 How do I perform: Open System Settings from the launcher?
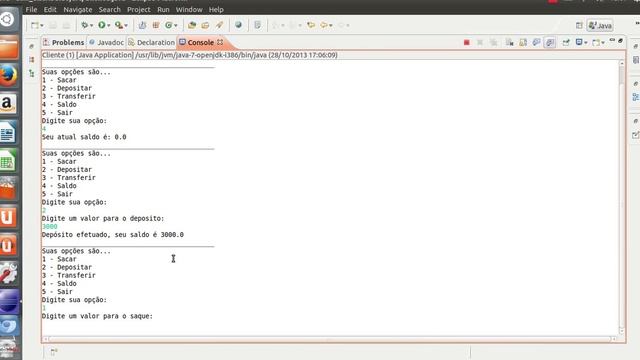click(x=8, y=273)
